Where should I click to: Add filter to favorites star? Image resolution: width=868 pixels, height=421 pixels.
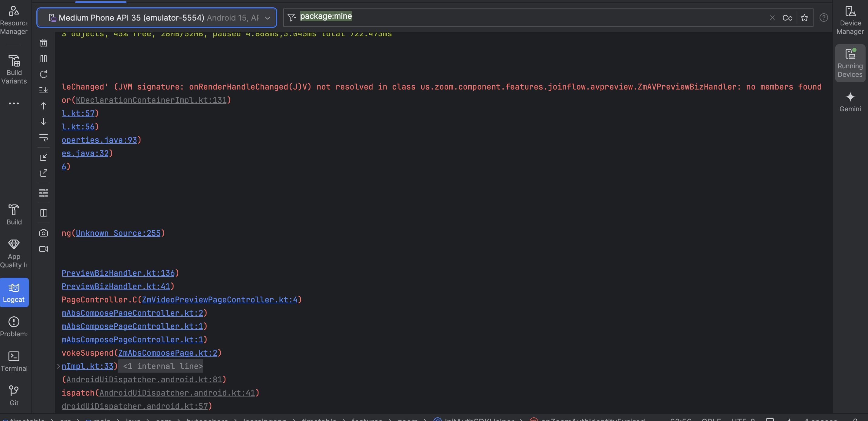[804, 18]
